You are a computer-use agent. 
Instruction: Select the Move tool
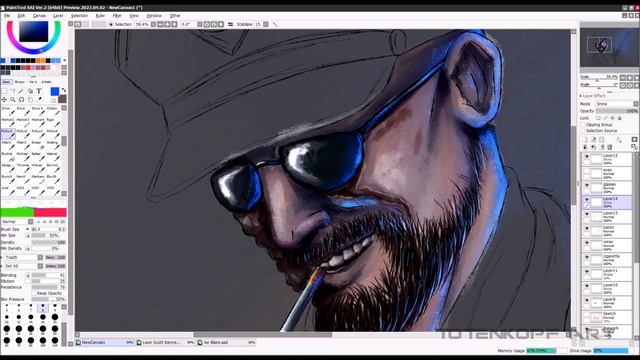pyautogui.click(x=4, y=100)
